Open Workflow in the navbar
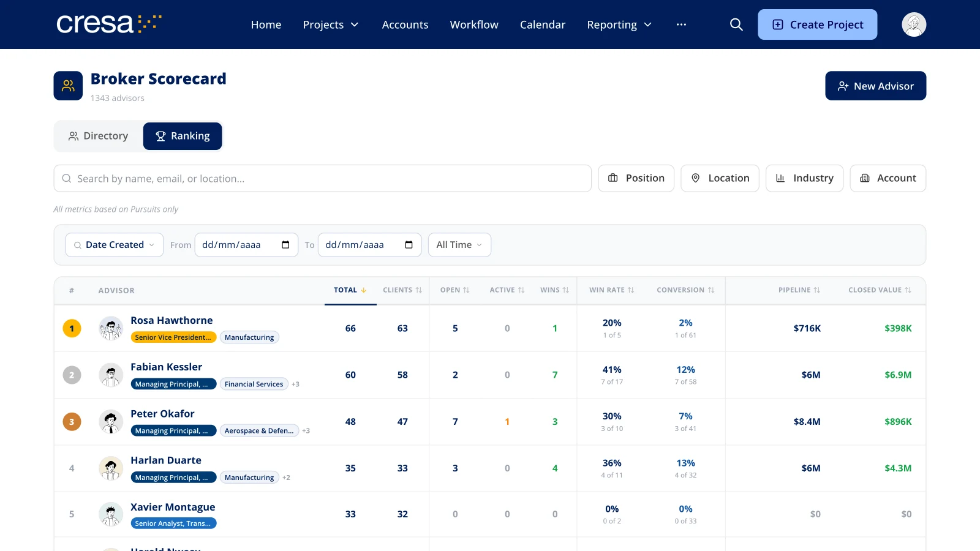The height and width of the screenshot is (551, 980). (474, 24)
